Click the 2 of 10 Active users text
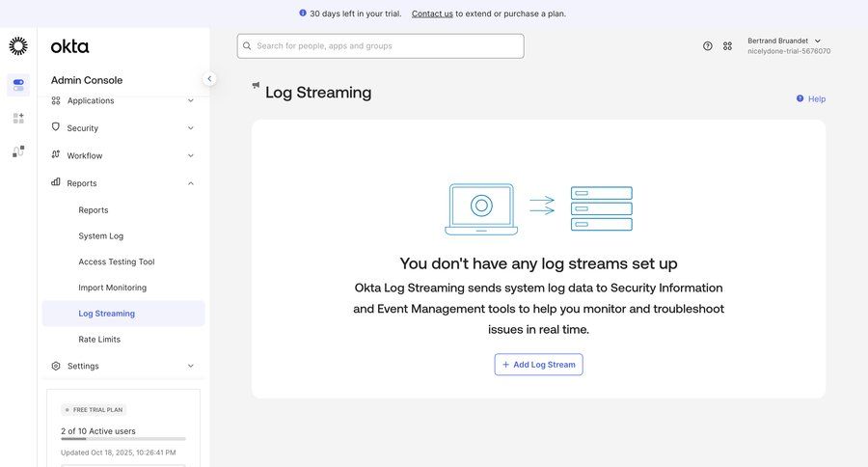This screenshot has height=467, width=868. point(98,431)
